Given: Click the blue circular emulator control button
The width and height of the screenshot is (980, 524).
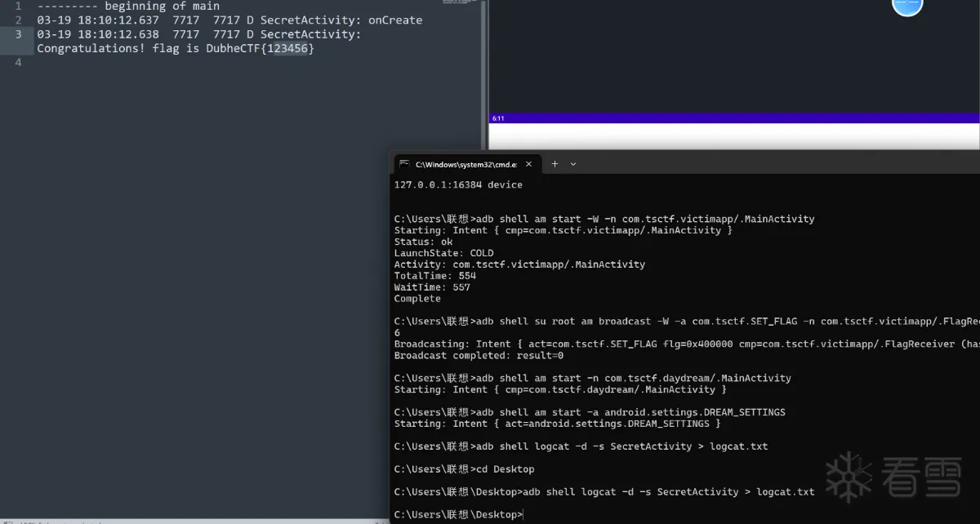Looking at the screenshot, I should point(907,7).
